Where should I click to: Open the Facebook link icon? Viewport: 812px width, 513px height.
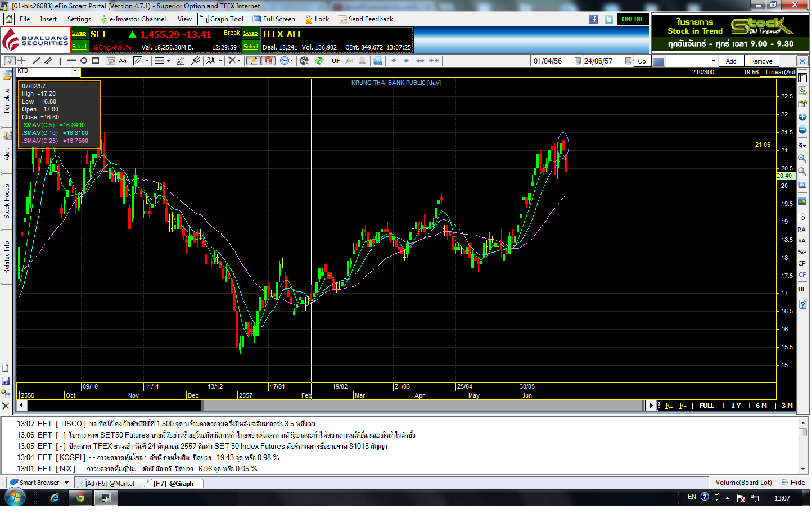tap(594, 19)
